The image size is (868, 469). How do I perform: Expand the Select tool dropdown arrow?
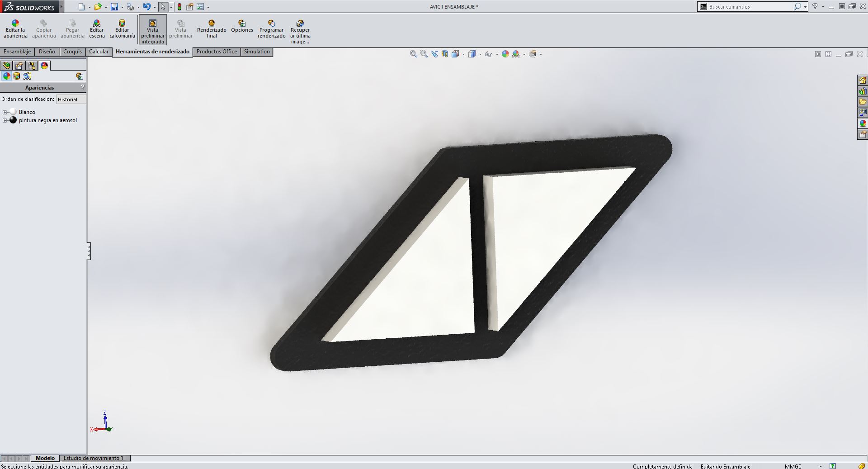tap(171, 7)
